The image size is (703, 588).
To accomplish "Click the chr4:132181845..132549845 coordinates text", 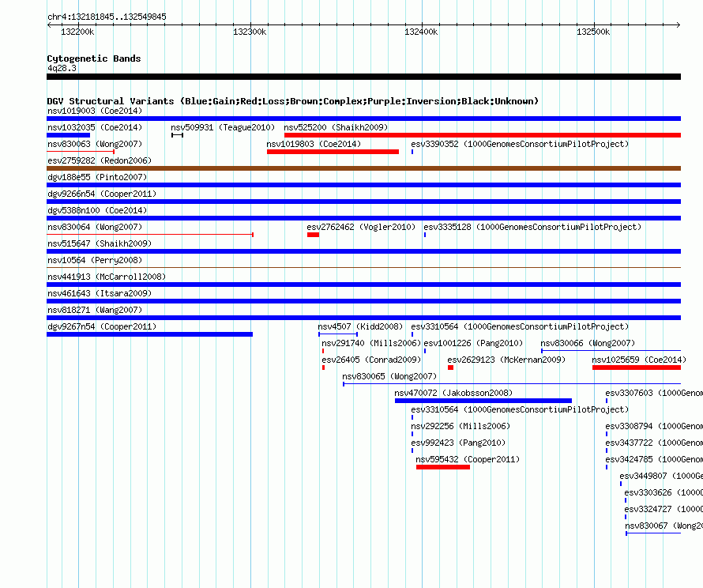I will coord(107,17).
